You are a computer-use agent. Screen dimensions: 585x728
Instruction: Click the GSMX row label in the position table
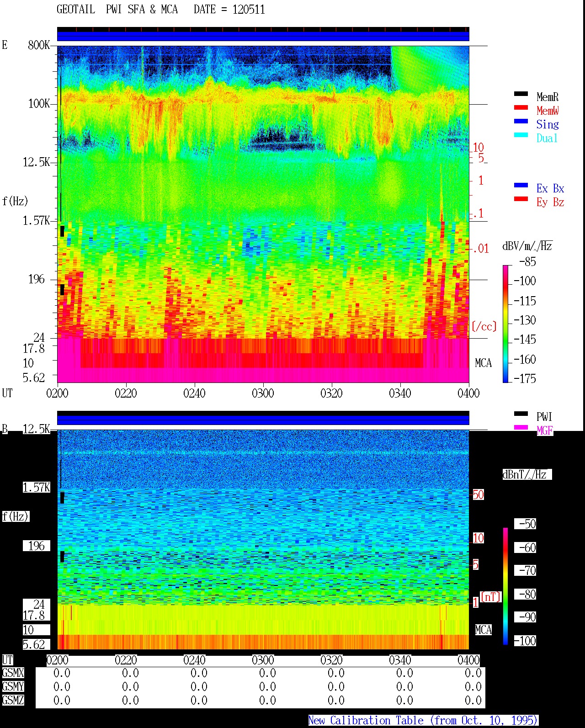(13, 673)
